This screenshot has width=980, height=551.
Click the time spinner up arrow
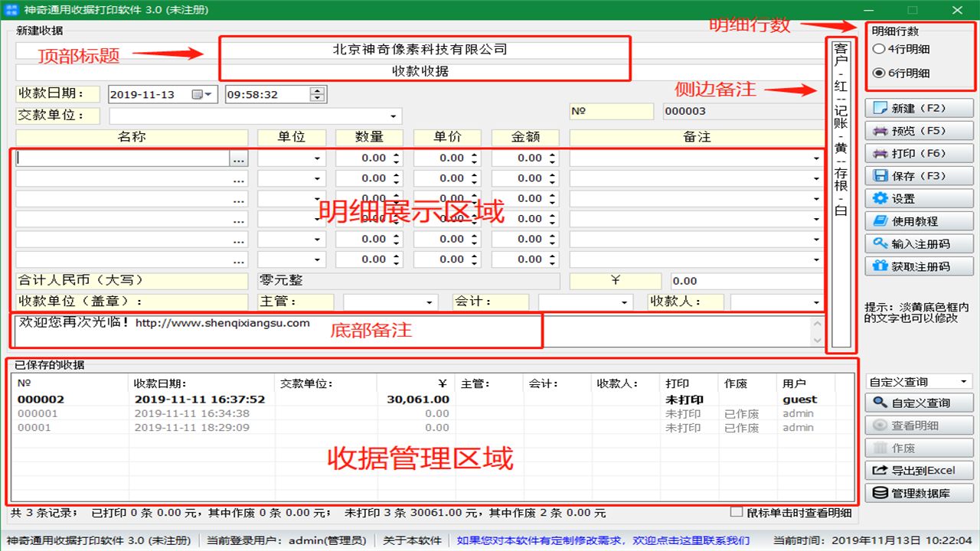318,90
